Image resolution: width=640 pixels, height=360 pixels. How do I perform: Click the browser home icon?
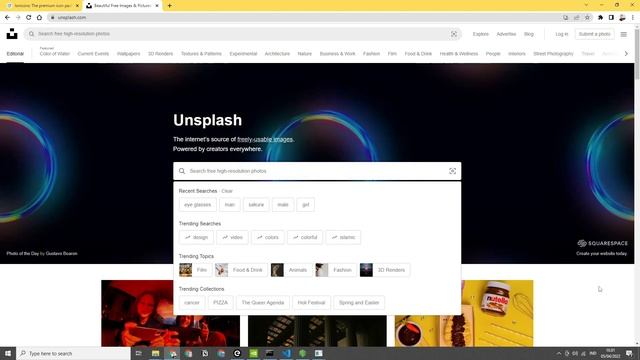pyautogui.click(x=39, y=18)
